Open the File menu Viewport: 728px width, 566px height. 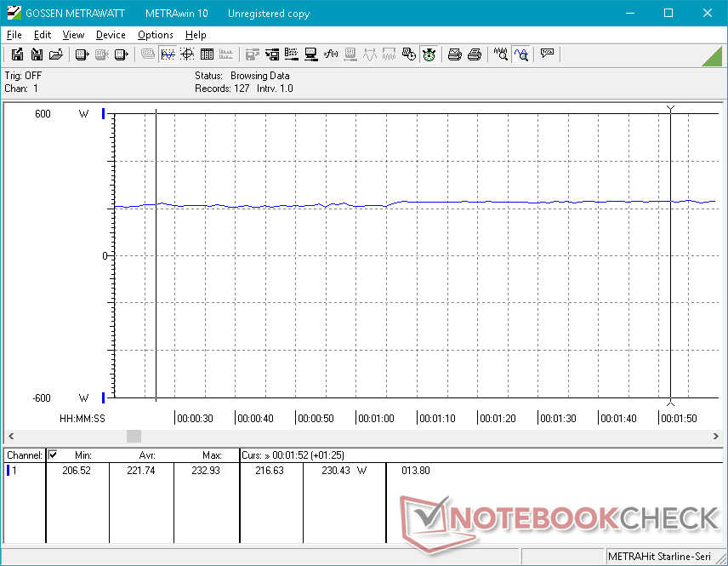(14, 35)
